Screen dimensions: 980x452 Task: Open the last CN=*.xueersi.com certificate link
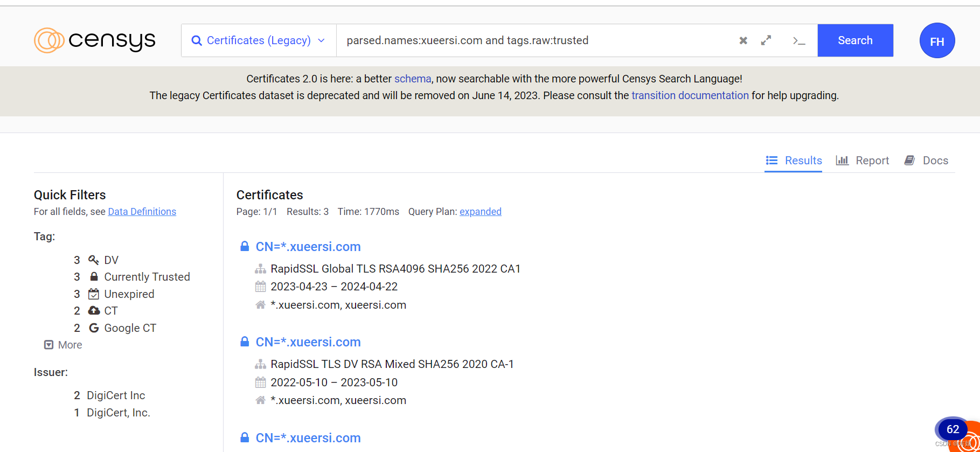pyautogui.click(x=308, y=438)
